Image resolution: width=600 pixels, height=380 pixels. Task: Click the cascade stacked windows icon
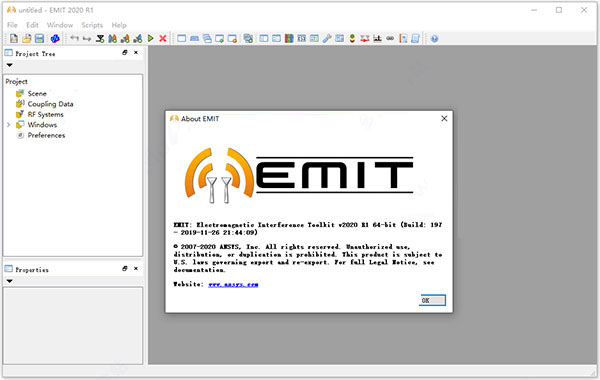click(207, 38)
